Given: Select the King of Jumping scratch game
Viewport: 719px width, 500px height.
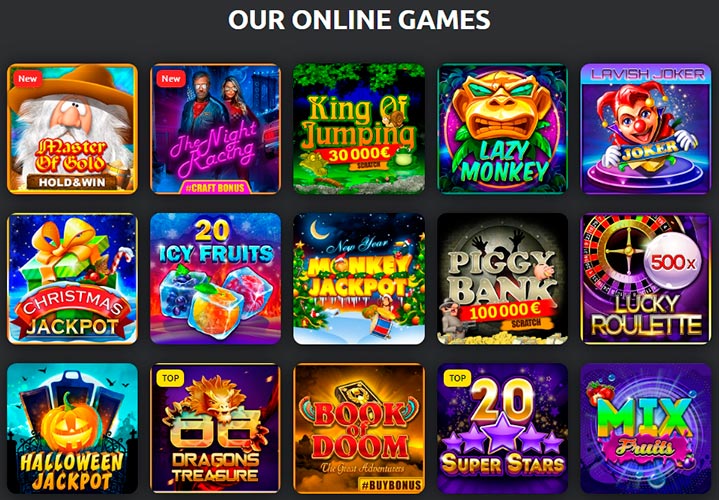Looking at the screenshot, I should click(359, 129).
